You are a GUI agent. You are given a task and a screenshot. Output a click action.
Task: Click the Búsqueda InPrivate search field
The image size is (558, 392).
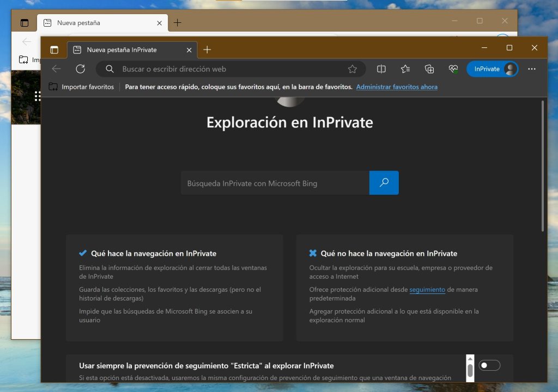(x=272, y=183)
